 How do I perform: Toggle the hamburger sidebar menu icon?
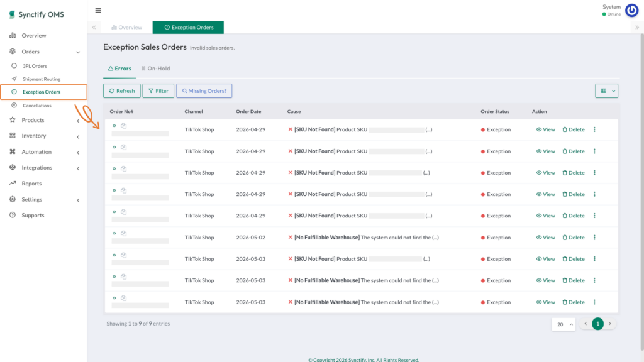pyautogui.click(x=97, y=10)
